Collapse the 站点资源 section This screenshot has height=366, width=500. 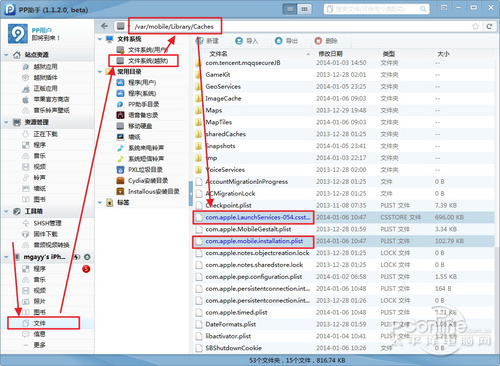coord(6,55)
